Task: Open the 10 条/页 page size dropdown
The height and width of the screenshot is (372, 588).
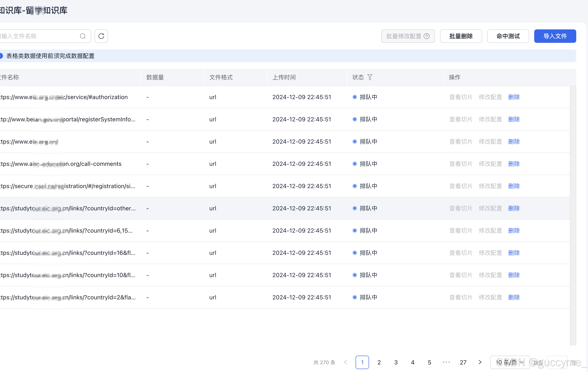Action: click(x=509, y=362)
